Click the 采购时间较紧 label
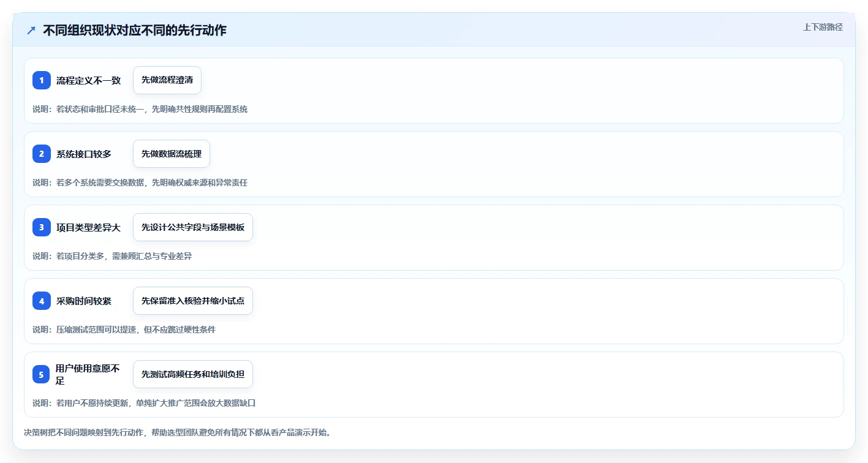 point(84,301)
